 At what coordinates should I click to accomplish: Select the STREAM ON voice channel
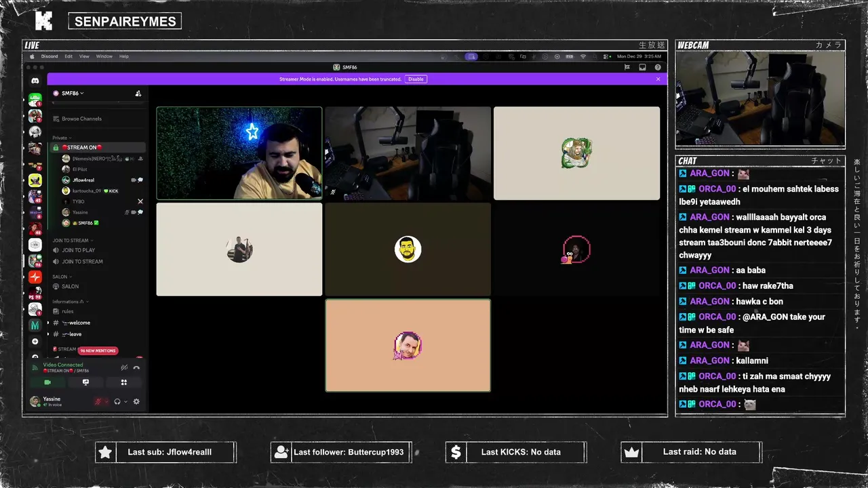pos(98,147)
